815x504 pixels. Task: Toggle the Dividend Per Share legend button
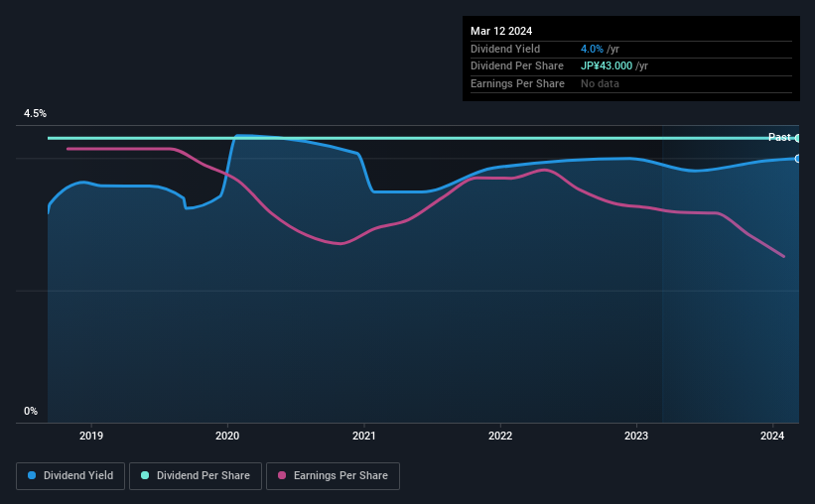click(x=196, y=476)
